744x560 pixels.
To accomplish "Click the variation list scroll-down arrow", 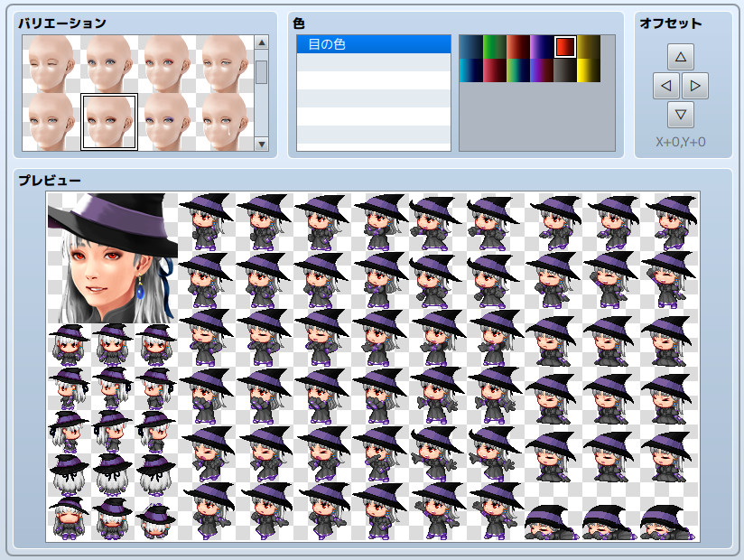I will tap(262, 143).
